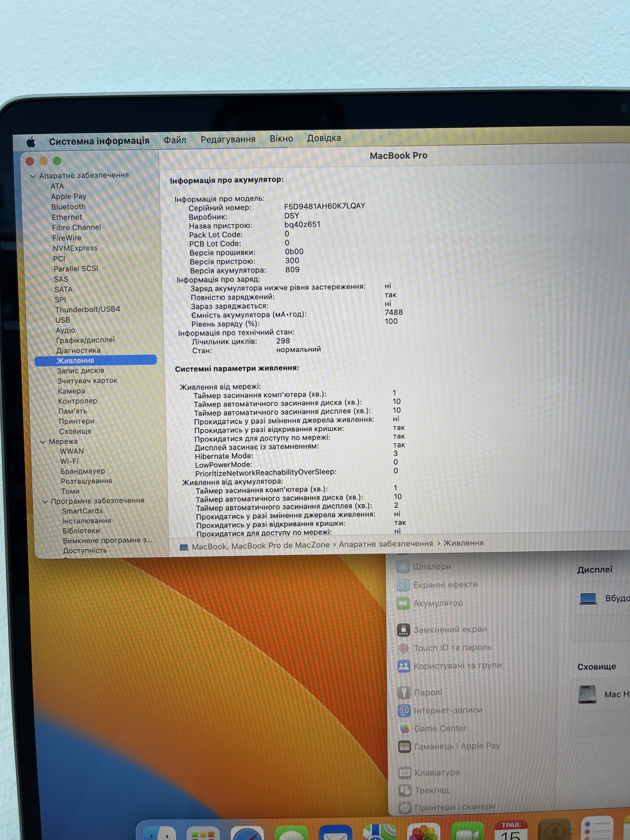Click the MacBook icon in the path bar
The image size is (630, 840).
coord(184,547)
